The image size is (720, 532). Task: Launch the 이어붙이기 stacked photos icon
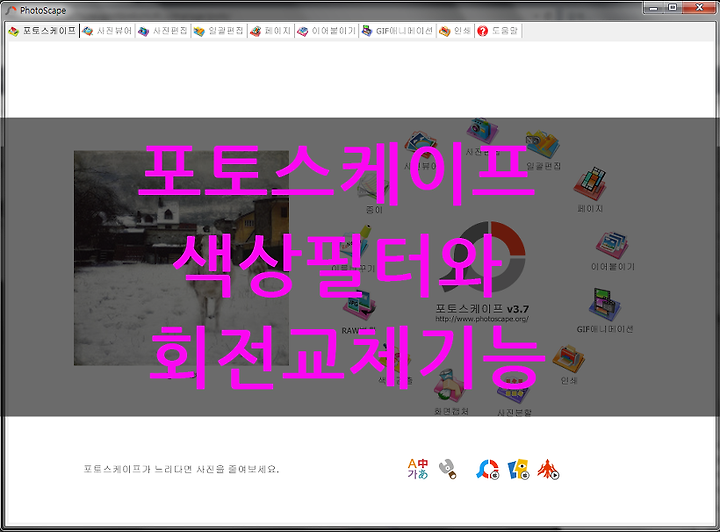click(x=612, y=245)
